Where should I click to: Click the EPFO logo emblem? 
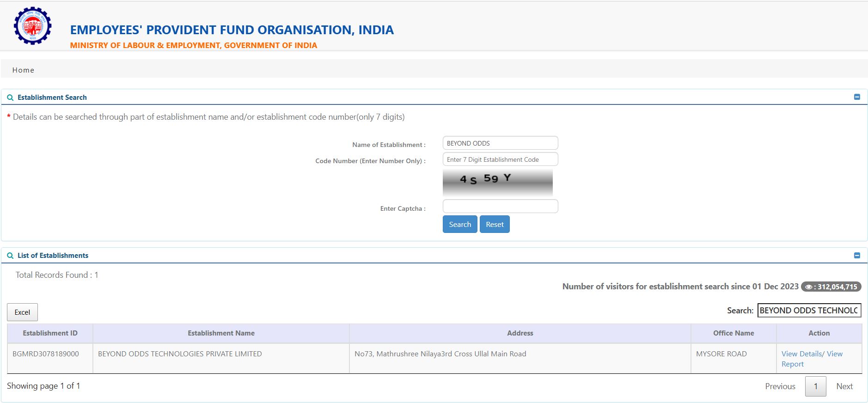[x=32, y=26]
